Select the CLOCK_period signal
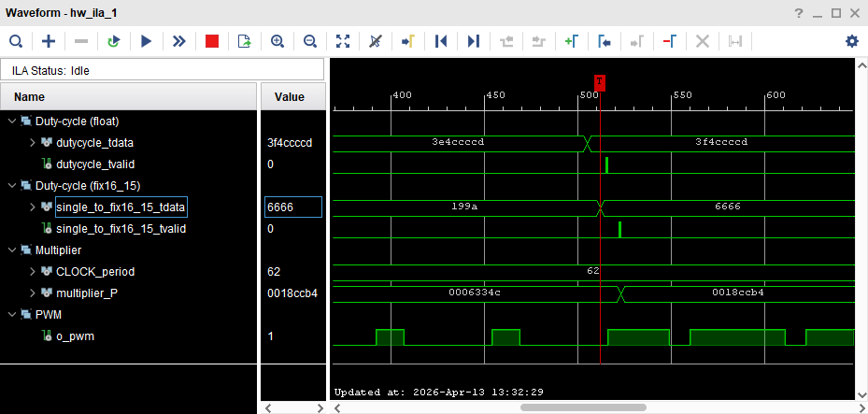The height and width of the screenshot is (414, 868). (x=95, y=272)
